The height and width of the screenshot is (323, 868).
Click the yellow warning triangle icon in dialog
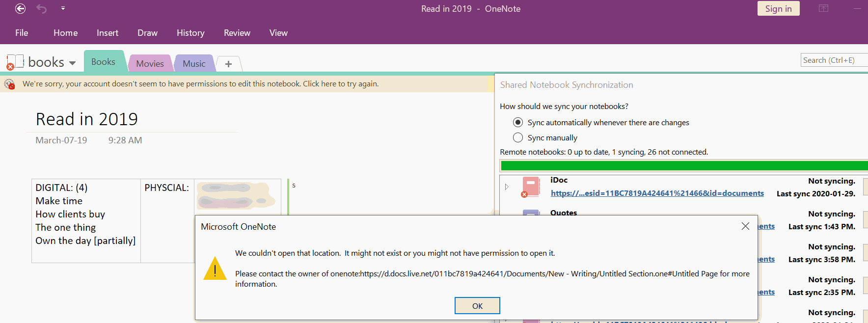click(215, 269)
